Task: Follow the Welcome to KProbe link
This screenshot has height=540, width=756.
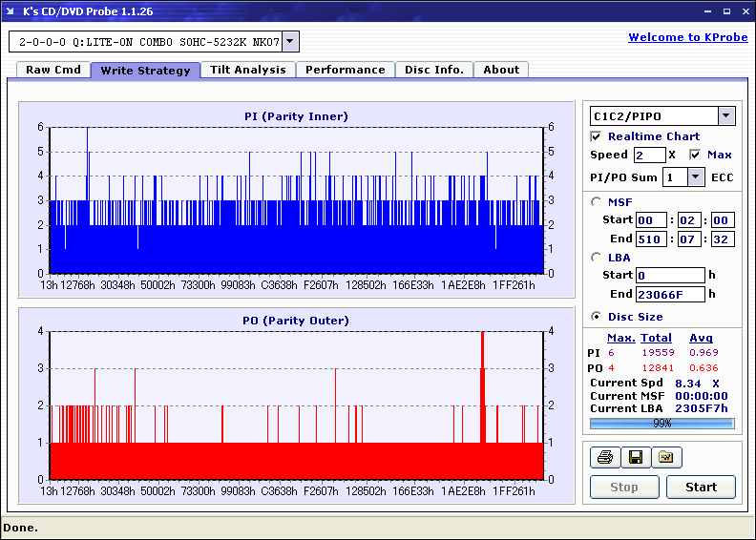Action: coord(686,37)
